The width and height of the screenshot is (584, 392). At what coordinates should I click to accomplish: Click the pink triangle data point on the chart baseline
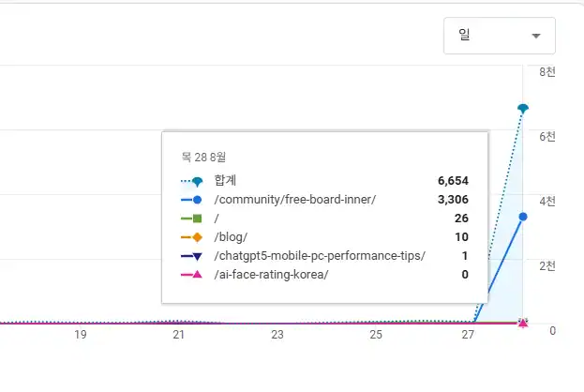523,324
